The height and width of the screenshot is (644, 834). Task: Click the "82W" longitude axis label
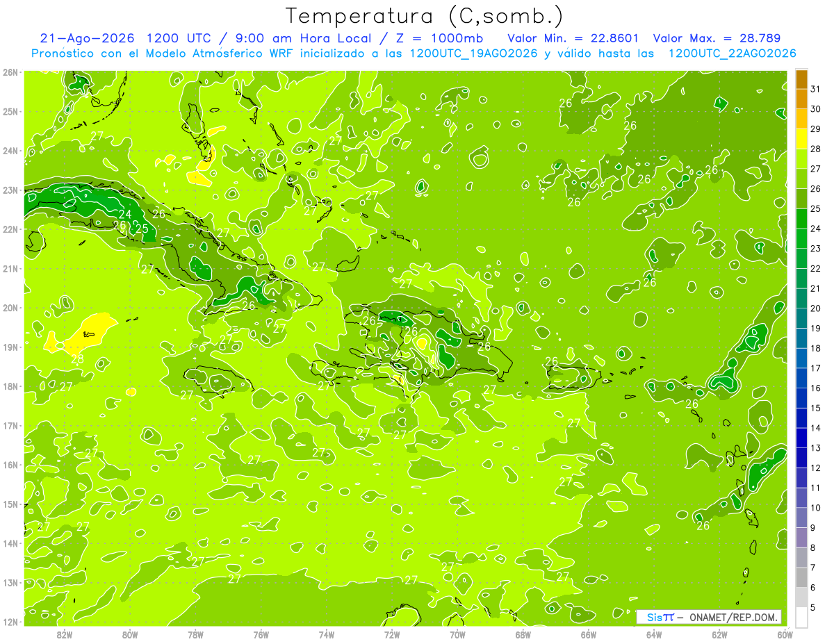[x=65, y=634]
